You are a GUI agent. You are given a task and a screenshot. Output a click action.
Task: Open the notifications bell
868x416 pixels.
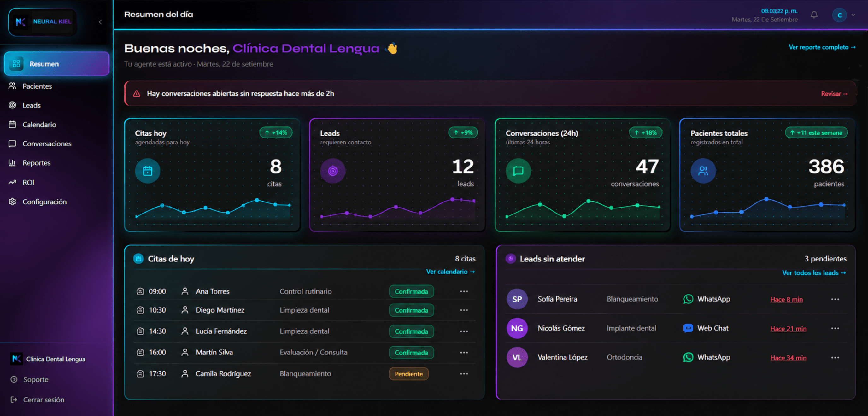pyautogui.click(x=814, y=15)
